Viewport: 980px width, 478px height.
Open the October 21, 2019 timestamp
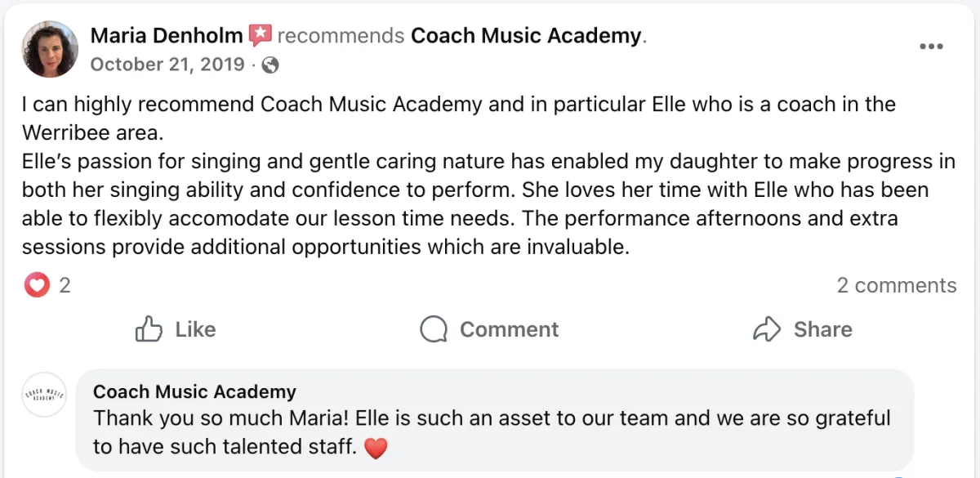(x=167, y=65)
